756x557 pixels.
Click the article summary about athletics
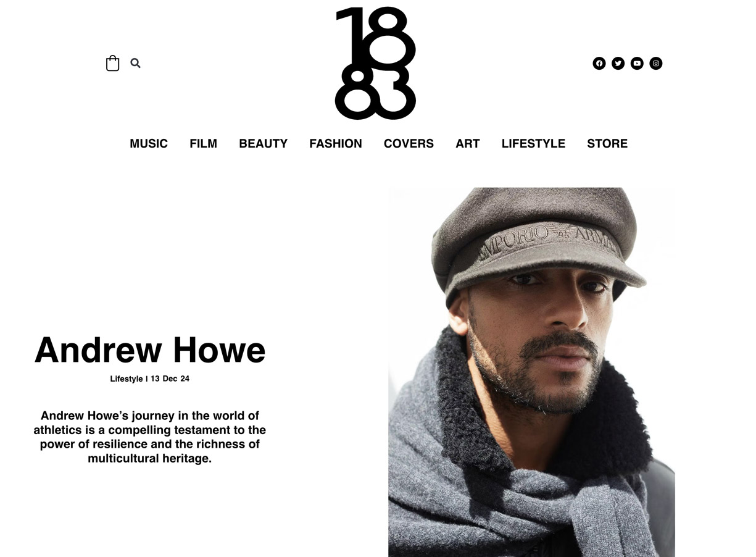coord(150,437)
